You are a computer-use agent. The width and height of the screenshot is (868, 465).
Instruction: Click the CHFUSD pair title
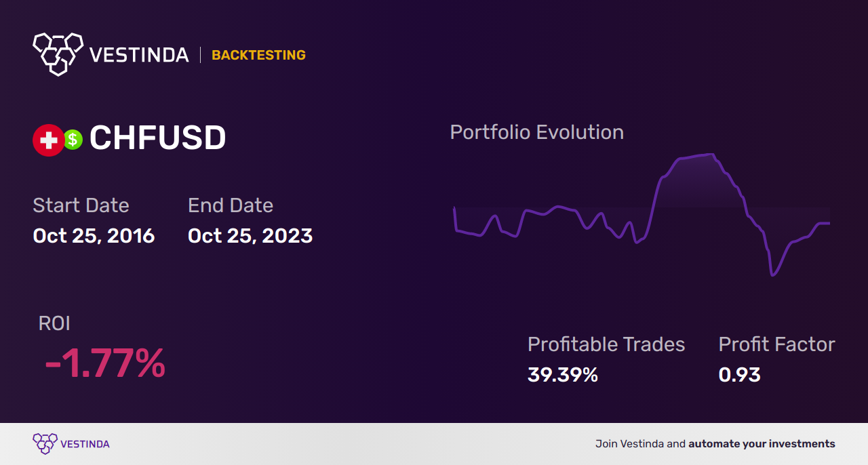point(157,139)
